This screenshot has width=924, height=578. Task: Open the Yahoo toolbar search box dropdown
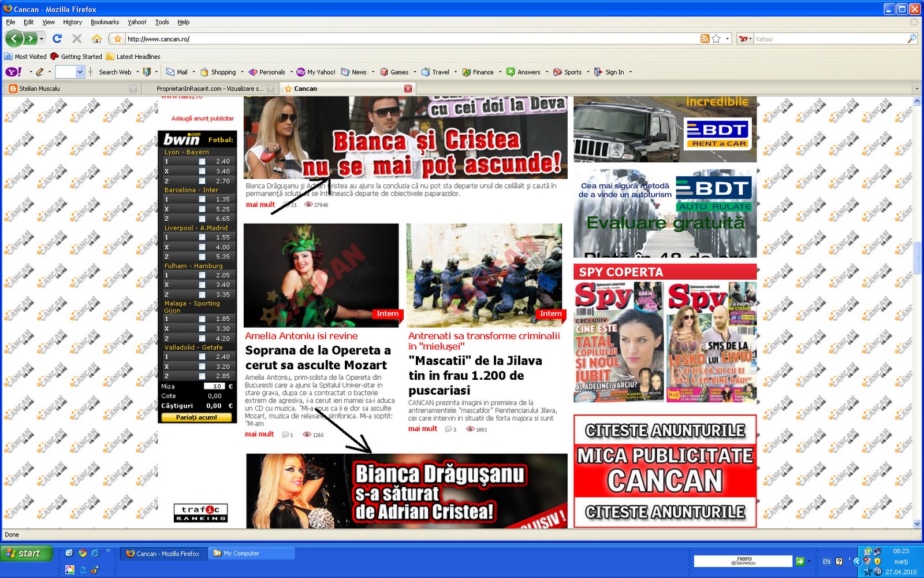point(80,72)
